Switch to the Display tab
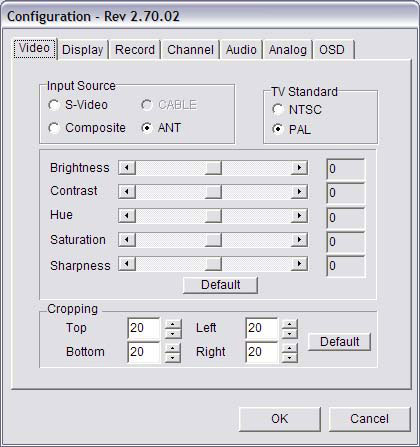 tap(83, 50)
